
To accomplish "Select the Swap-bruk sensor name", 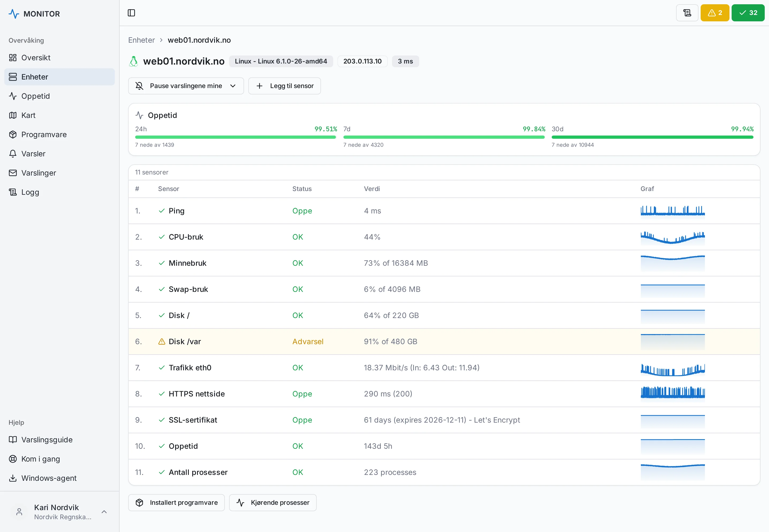I will [x=188, y=289].
